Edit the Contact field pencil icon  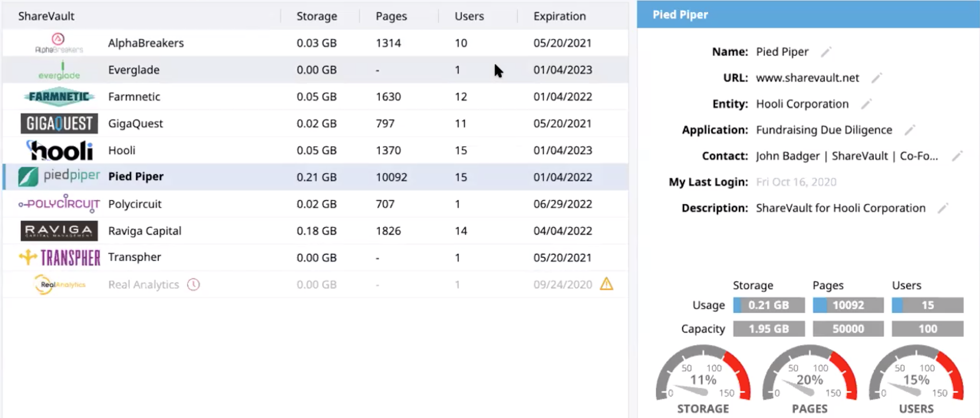(957, 156)
